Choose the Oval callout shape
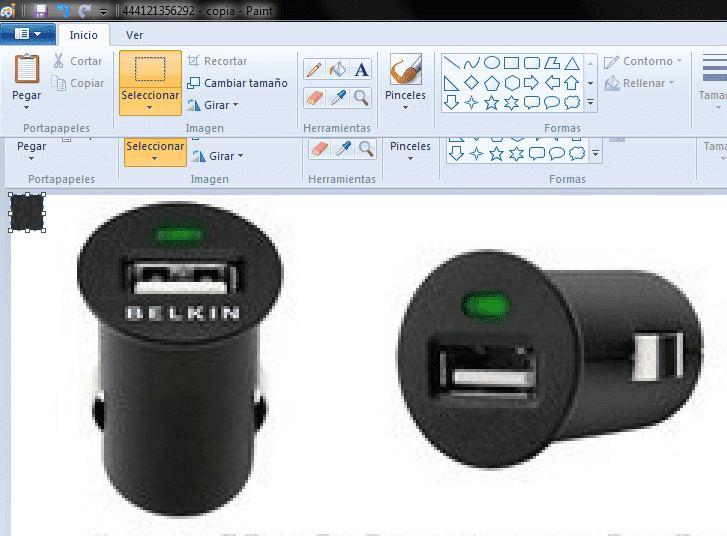 click(x=552, y=102)
